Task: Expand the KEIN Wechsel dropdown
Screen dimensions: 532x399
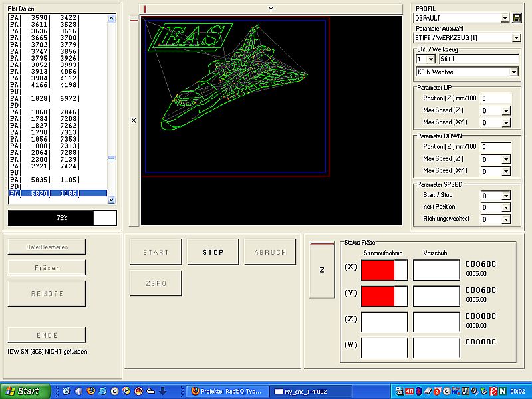Action: coord(513,72)
